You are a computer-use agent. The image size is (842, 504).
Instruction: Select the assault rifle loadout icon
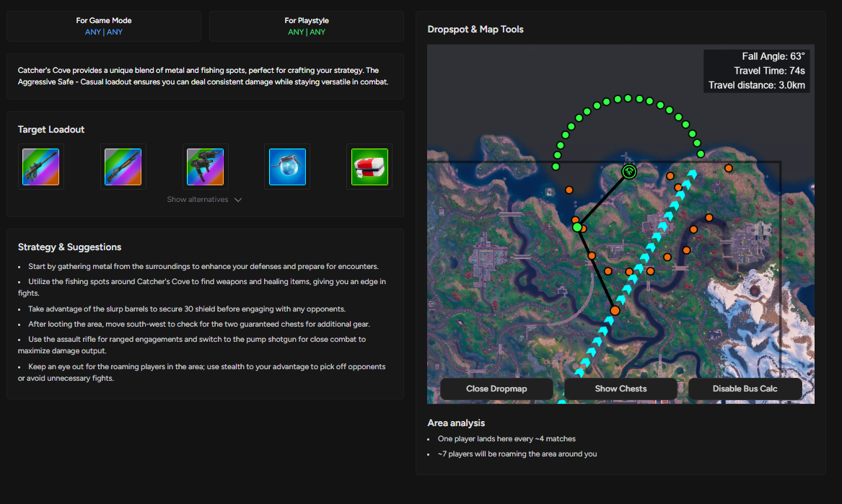click(40, 167)
